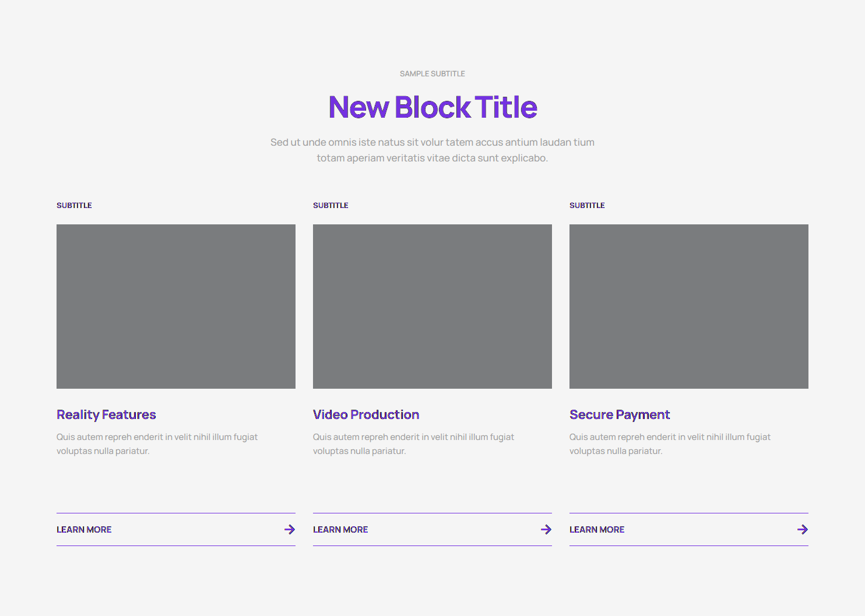Click the Reality Features heading

click(106, 414)
